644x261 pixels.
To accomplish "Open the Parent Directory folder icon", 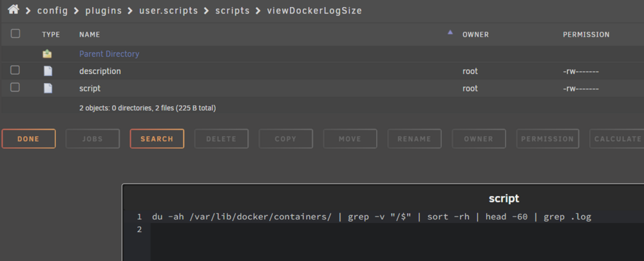I will click(x=48, y=54).
